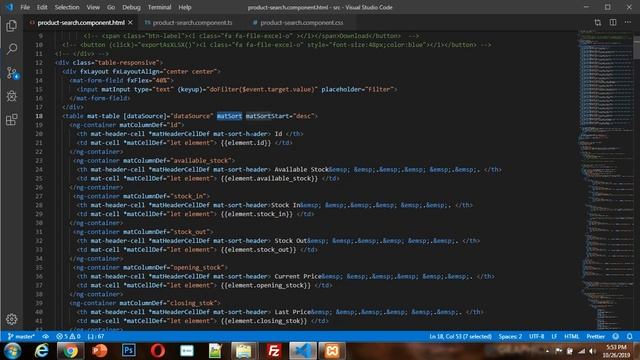Click 'Current Price' header text on line 36

pos(298,276)
